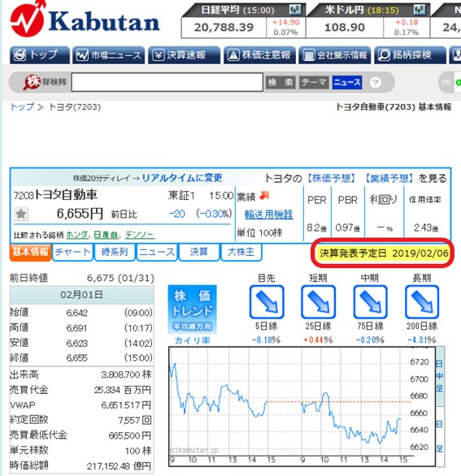This screenshot has width=461, height=476.
Task: Open the リアルタイムに変更 link
Action: pyautogui.click(x=182, y=178)
